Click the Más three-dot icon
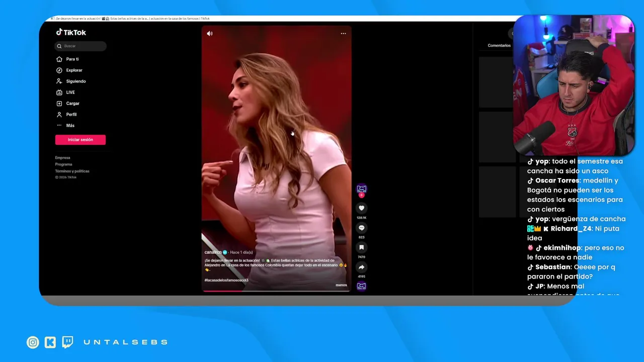Viewport: 644px width, 362px height. click(x=59, y=126)
